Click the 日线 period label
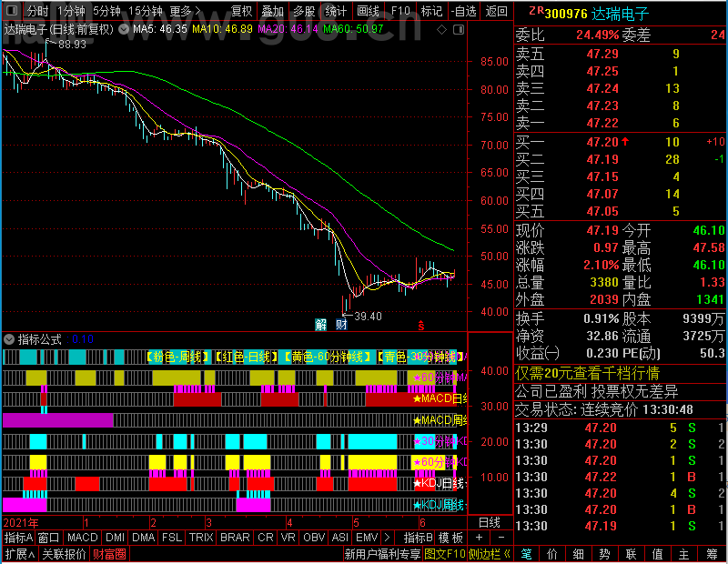 [x=490, y=523]
